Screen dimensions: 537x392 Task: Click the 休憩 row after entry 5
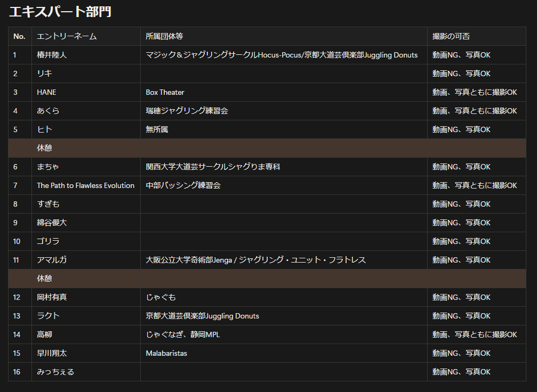click(x=267, y=148)
